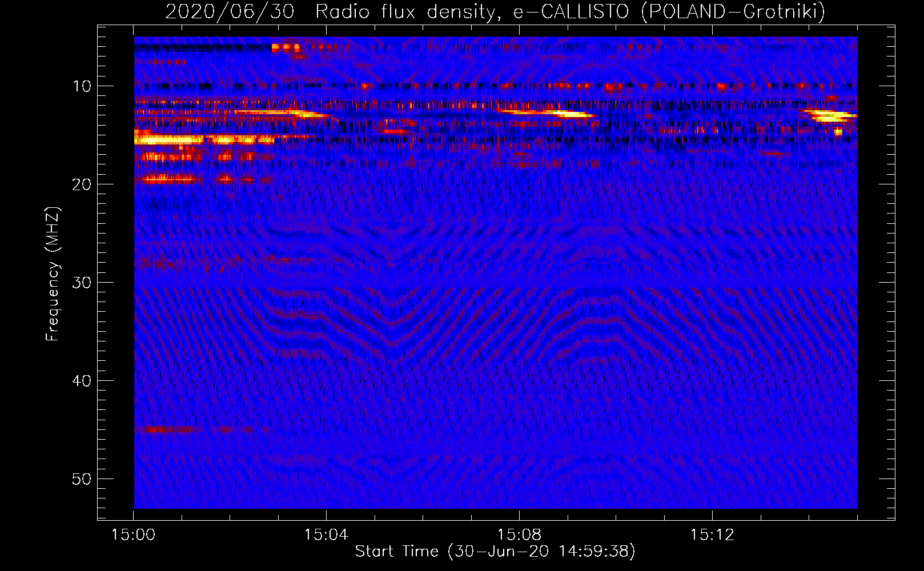Click the '15:00' time tick label
Image resolution: width=924 pixels, height=571 pixels.
click(x=133, y=535)
